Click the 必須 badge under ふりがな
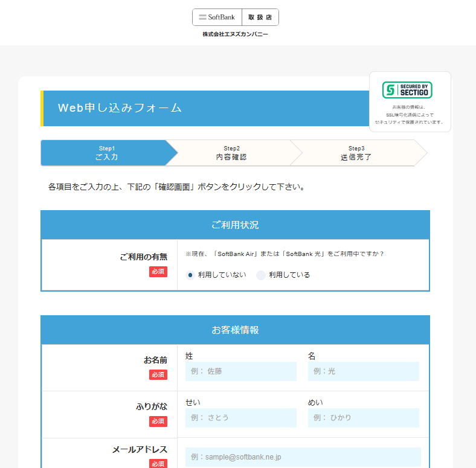Screen dimensions: 476x468 pos(158,422)
